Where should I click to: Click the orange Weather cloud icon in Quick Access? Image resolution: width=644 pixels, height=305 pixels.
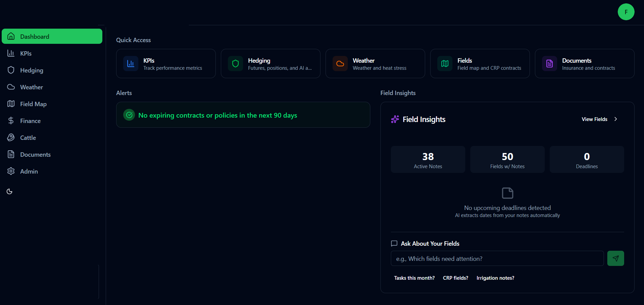340,63
